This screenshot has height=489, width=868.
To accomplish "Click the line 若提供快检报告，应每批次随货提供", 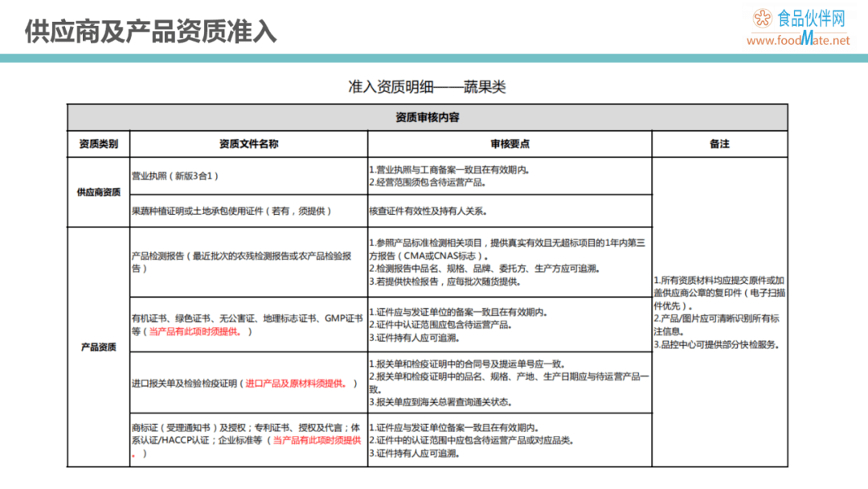I will (444, 281).
